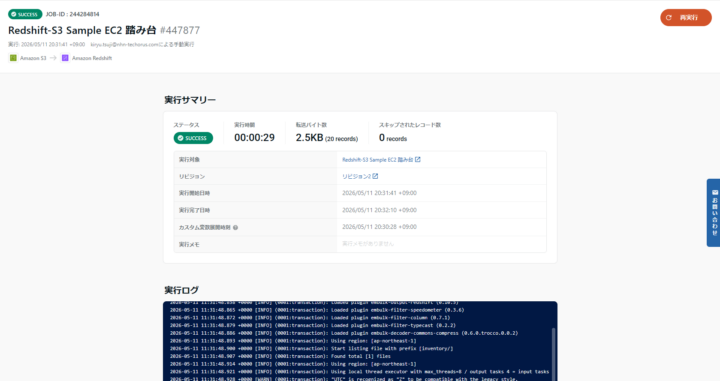Viewport: 720px width, 381px height.
Task: Click the 実行サマリー heading
Action: click(190, 100)
